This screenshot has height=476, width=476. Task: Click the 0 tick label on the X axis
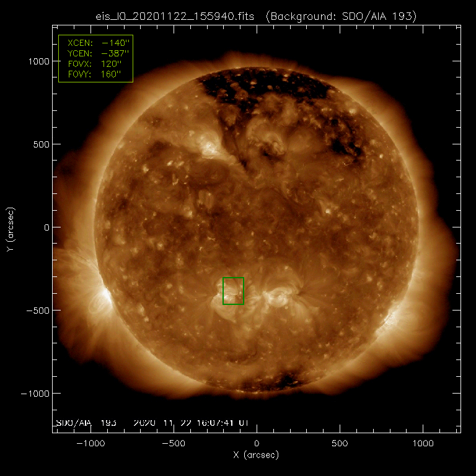click(x=256, y=444)
